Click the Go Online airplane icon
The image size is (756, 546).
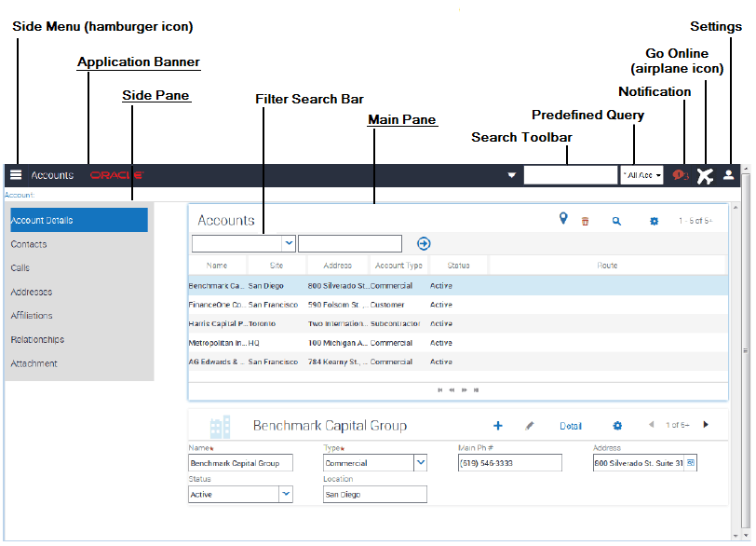tap(705, 175)
